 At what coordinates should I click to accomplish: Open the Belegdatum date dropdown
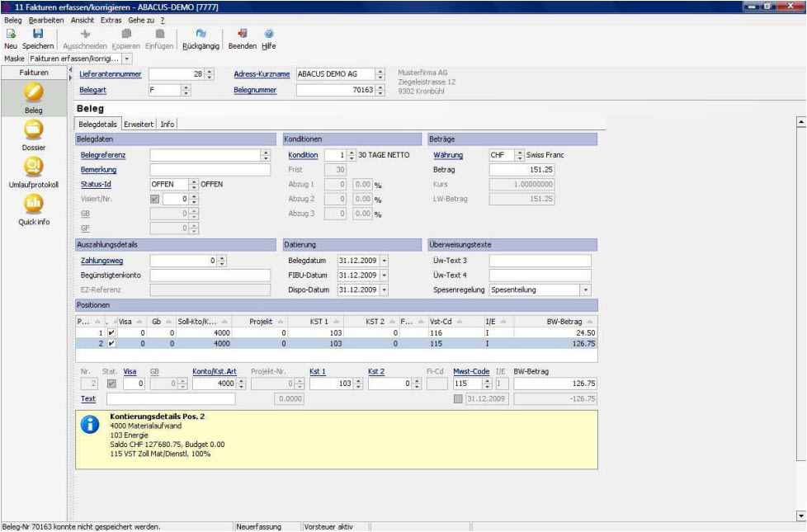pos(384,261)
